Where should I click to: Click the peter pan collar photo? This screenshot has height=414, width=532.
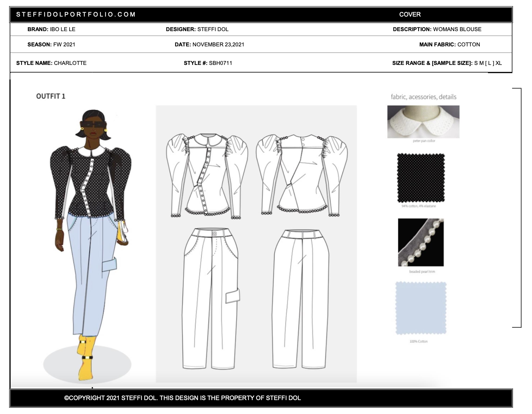point(423,122)
